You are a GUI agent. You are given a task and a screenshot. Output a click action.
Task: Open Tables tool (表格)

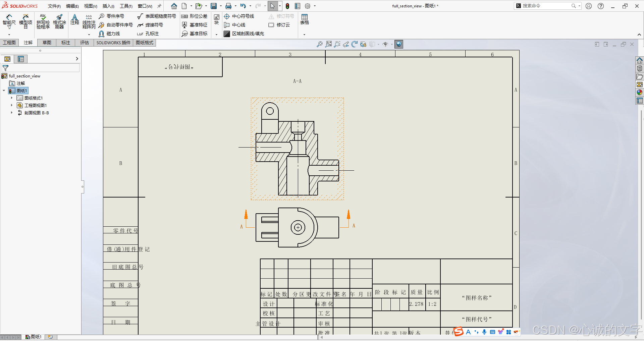(305, 19)
